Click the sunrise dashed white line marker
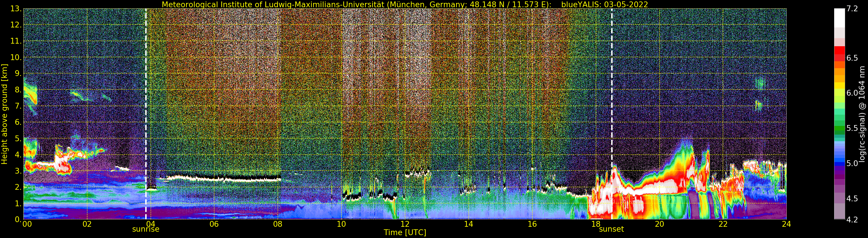Viewport: 868px width, 238px height. point(146,114)
